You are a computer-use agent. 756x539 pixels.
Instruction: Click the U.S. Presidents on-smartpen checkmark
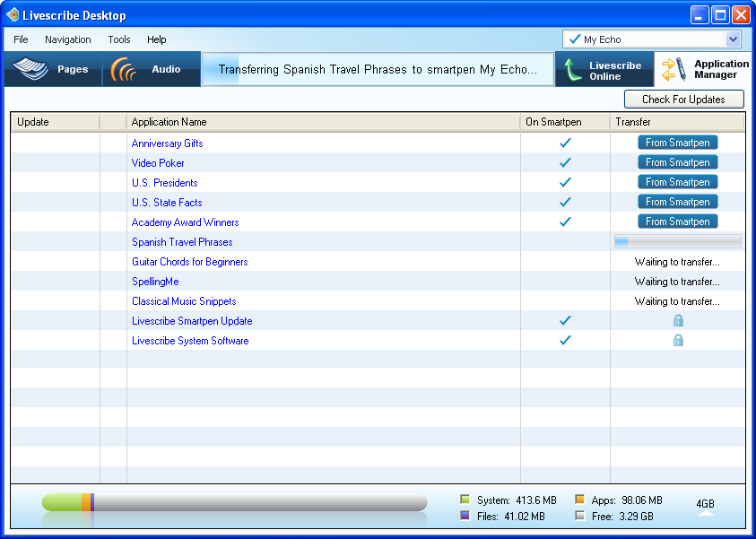tap(565, 183)
